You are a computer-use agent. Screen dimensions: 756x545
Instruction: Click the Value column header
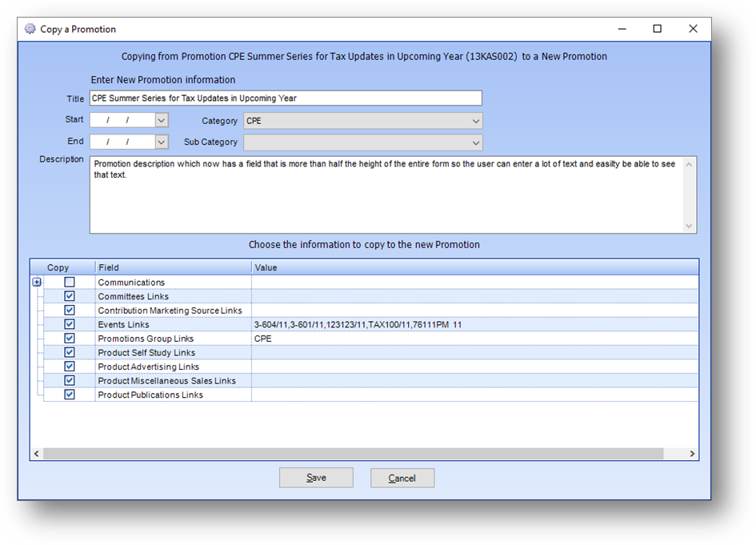tap(475, 267)
